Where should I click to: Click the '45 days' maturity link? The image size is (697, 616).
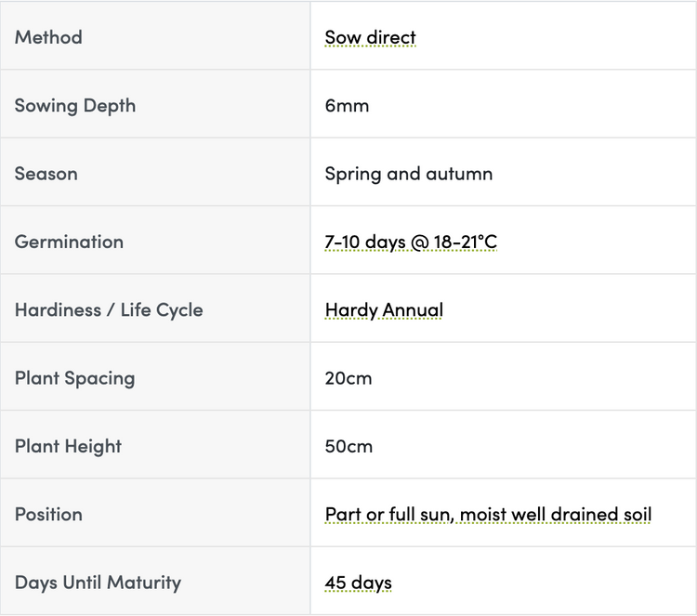pyautogui.click(x=358, y=583)
